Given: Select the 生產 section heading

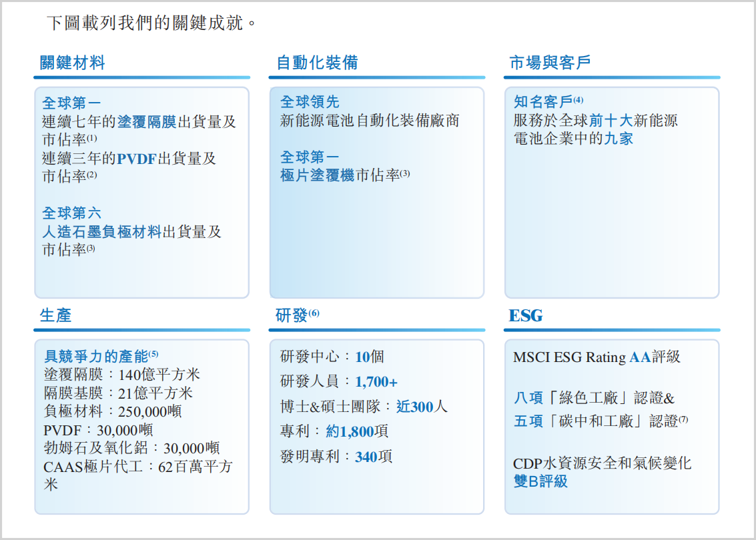Looking at the screenshot, I should click(x=55, y=315).
